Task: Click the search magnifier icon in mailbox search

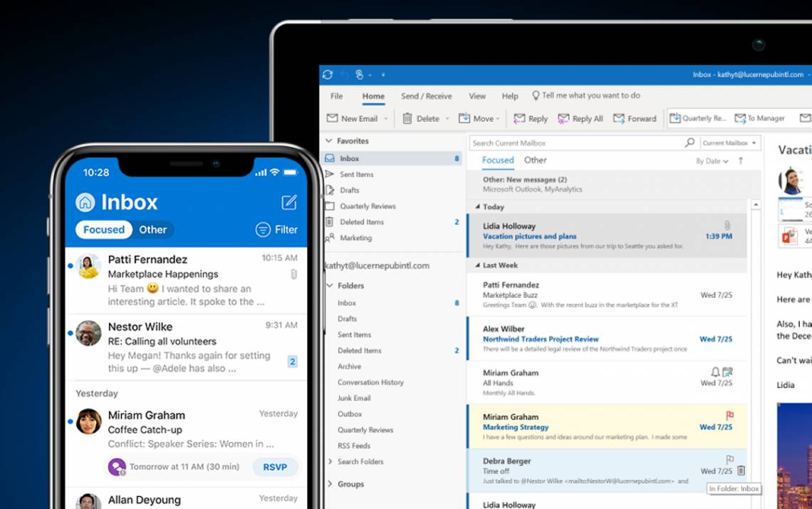Action: point(689,143)
